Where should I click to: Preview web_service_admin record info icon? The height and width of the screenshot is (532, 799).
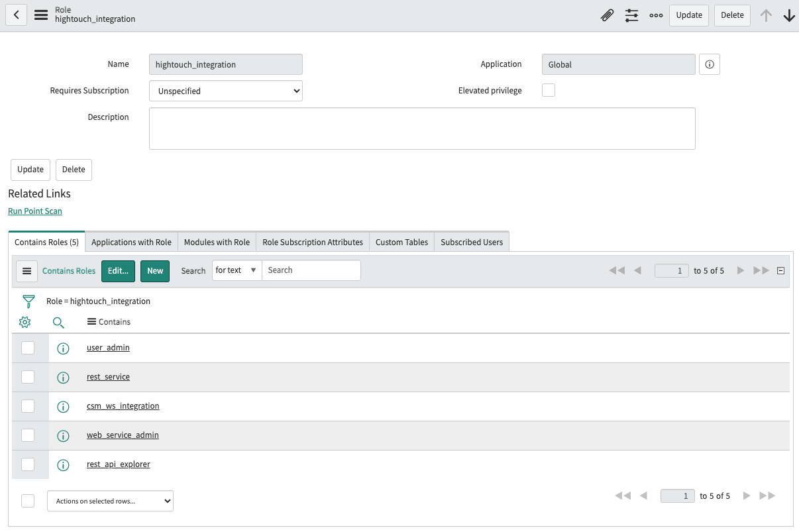point(64,436)
